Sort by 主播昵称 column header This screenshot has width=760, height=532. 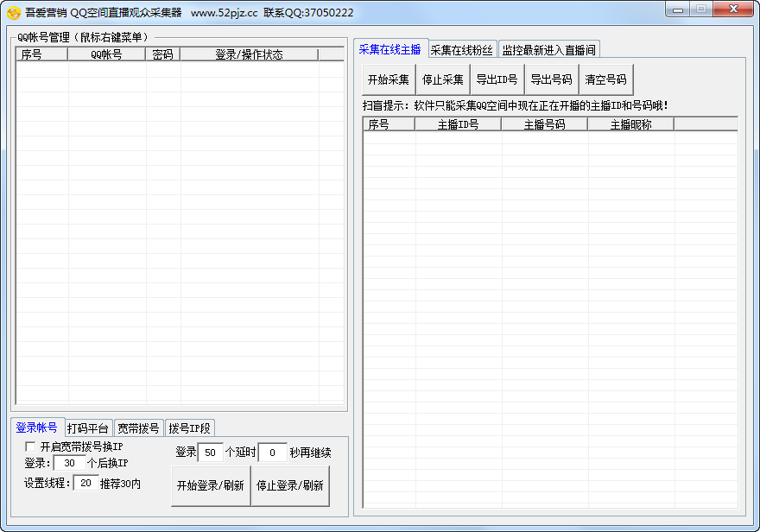(630, 124)
